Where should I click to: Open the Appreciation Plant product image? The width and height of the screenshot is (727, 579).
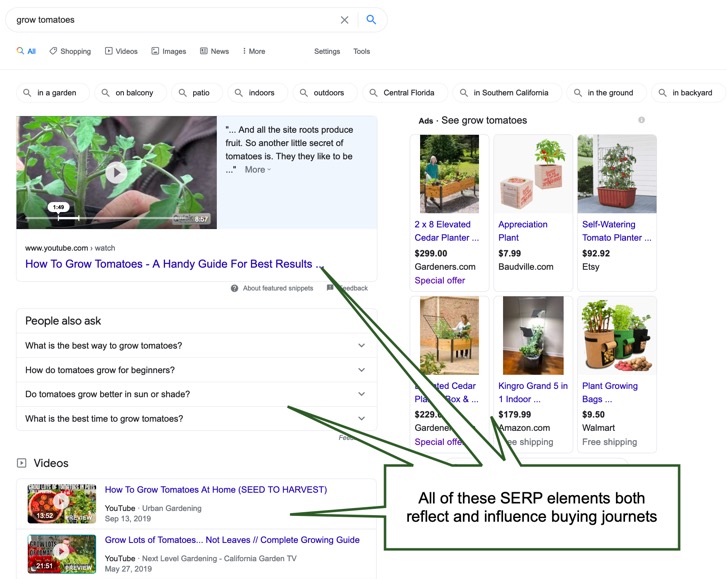click(x=533, y=174)
